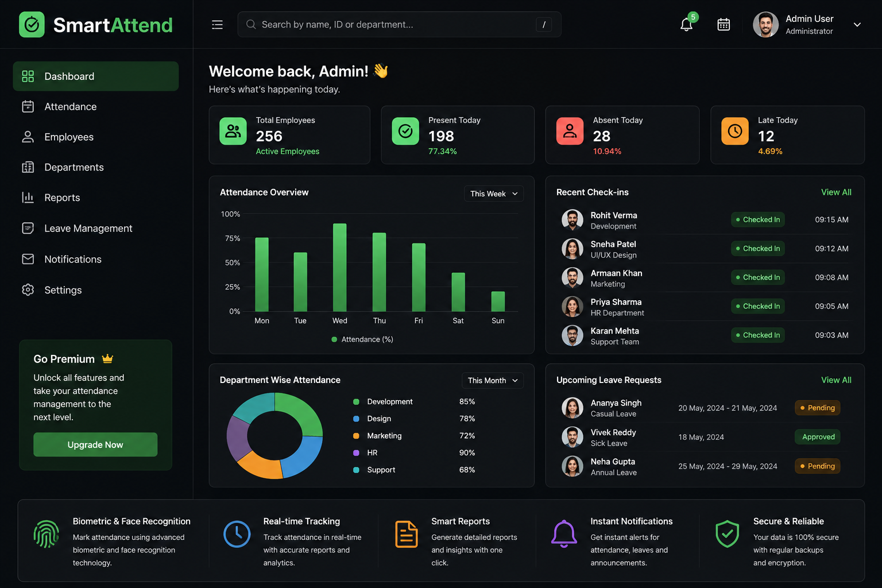Click the Real-time Tracking clock icon
Screen dimensions: 882x588
237,534
